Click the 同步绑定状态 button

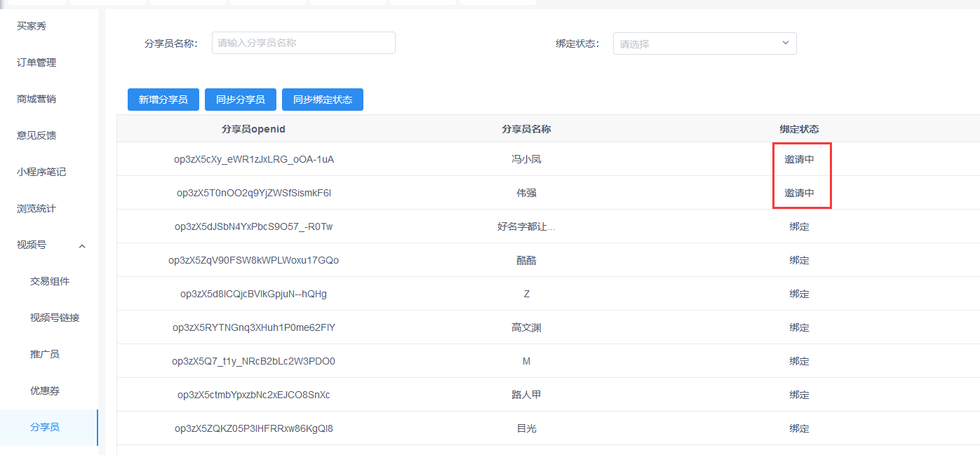(323, 100)
